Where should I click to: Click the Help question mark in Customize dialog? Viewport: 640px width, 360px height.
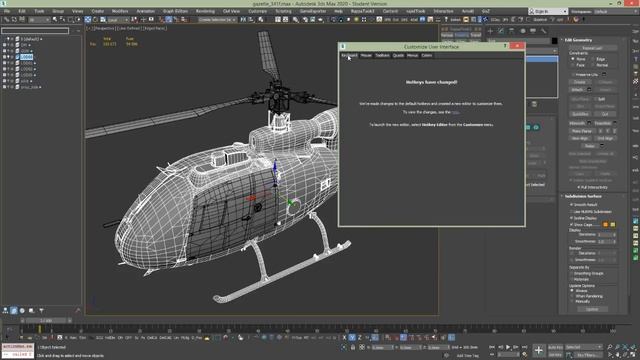pyautogui.click(x=505, y=46)
